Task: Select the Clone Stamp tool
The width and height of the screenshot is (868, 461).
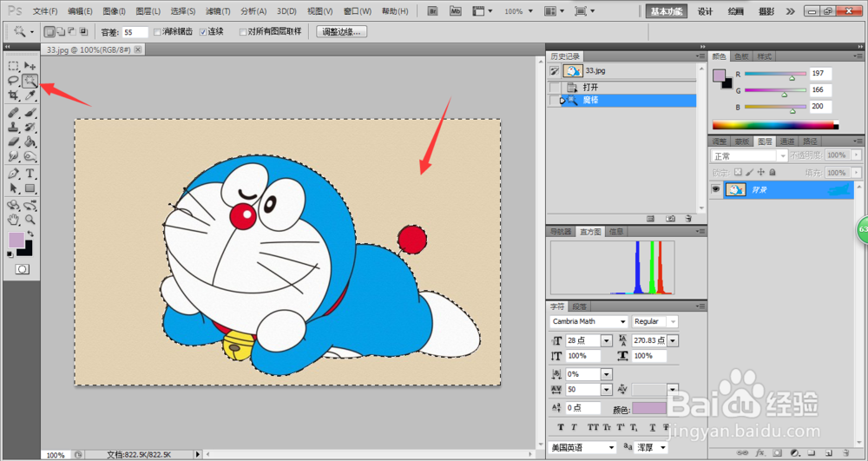Action: (14, 128)
